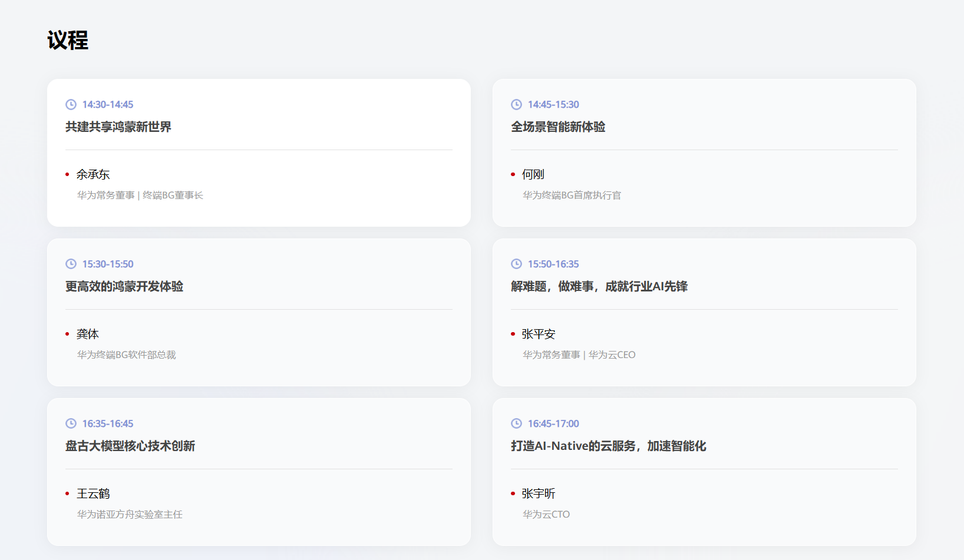This screenshot has width=964, height=560.
Task: Open session title 盘古大模型核心技术创新
Action: pos(130,446)
